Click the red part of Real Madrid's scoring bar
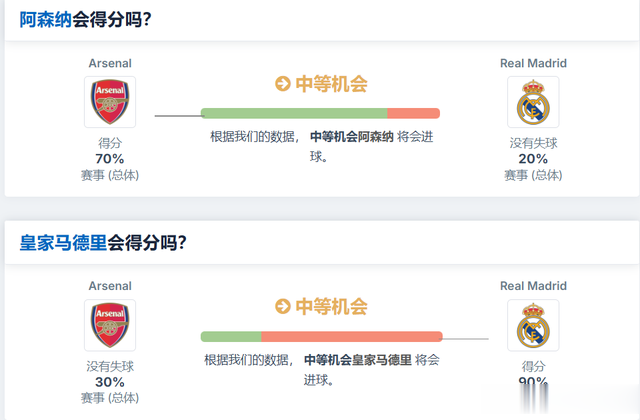 coord(350,337)
